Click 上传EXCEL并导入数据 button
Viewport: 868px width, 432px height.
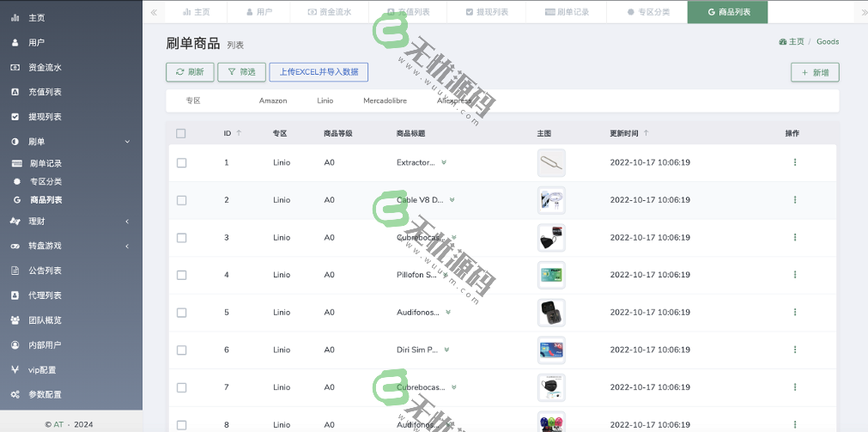click(319, 72)
